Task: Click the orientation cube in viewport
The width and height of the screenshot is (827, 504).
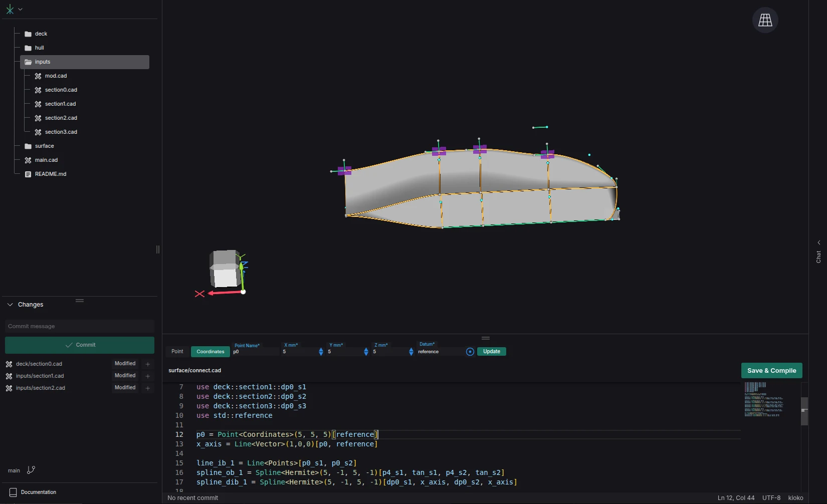Action: (224, 269)
